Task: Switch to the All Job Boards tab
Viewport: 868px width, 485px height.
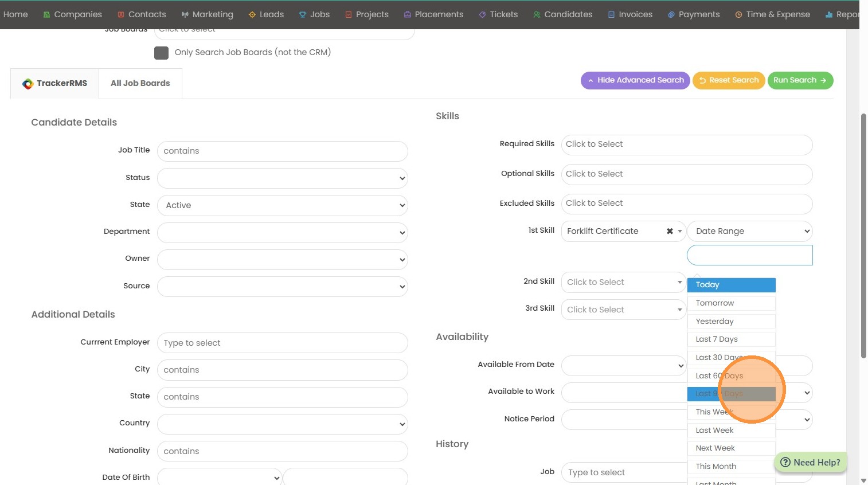Action: (x=140, y=83)
